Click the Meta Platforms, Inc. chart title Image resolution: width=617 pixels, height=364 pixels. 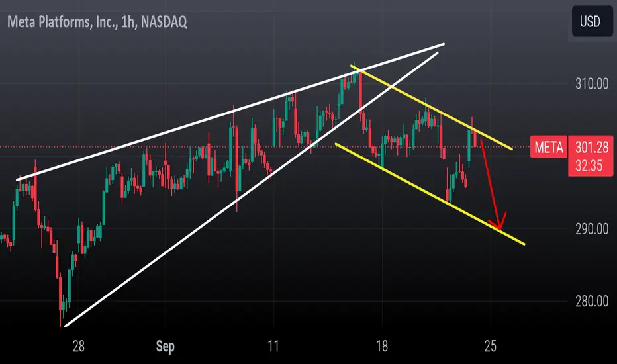point(97,22)
